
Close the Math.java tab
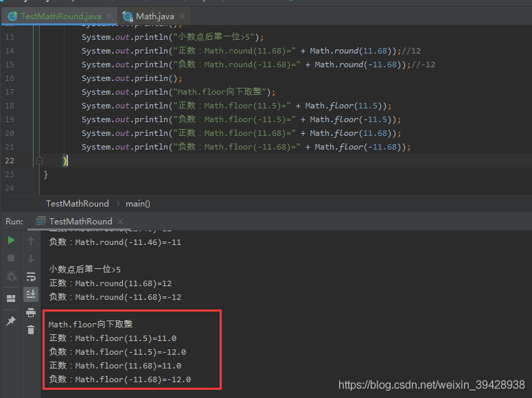pyautogui.click(x=182, y=16)
